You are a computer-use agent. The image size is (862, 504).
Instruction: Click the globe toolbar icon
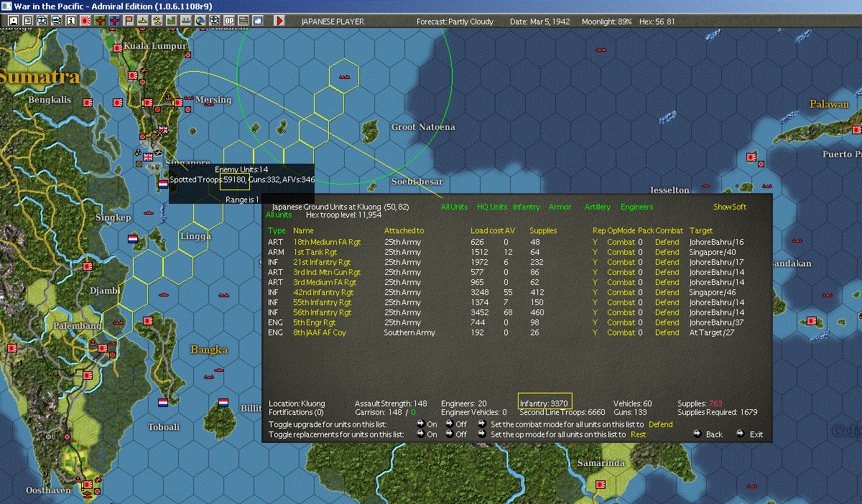point(200,21)
